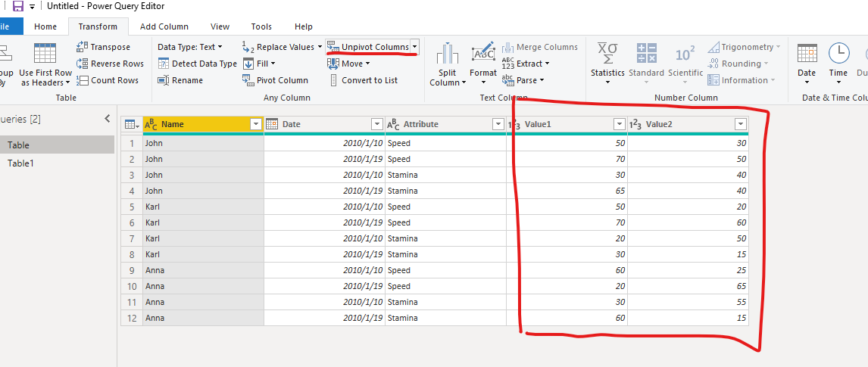Open the Fill dropdown

tap(258, 64)
